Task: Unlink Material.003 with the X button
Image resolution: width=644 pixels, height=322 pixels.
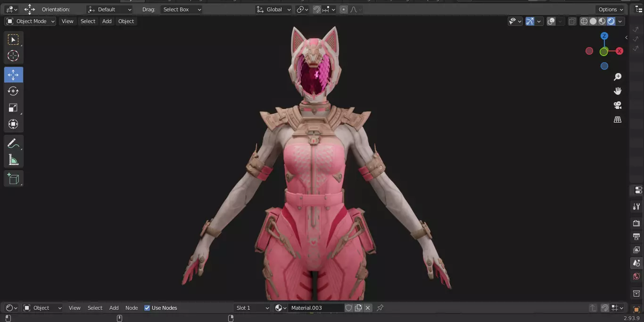Action: coord(368,308)
